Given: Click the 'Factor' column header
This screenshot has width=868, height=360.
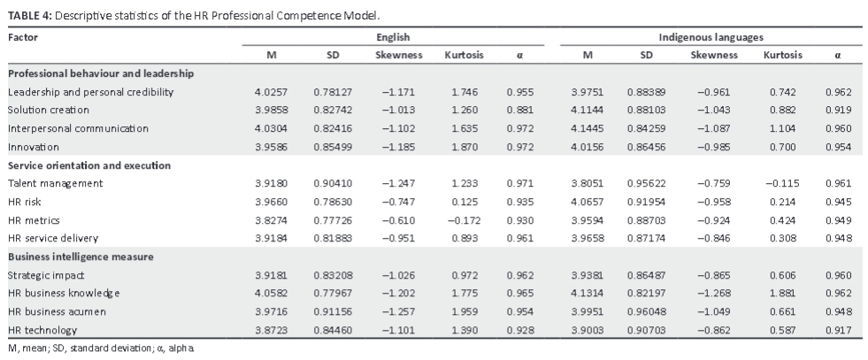Looking at the screenshot, I should (23, 38).
